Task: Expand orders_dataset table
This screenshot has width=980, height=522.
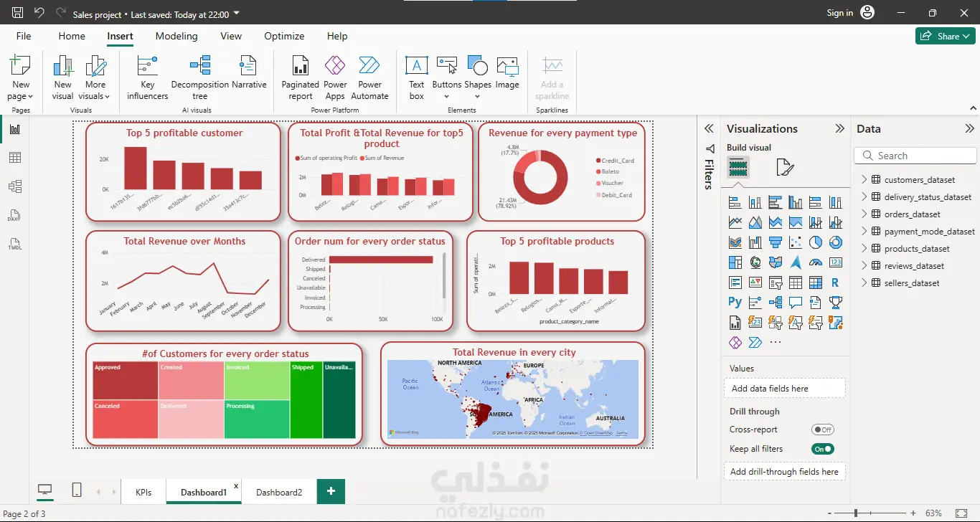Action: coord(864,214)
